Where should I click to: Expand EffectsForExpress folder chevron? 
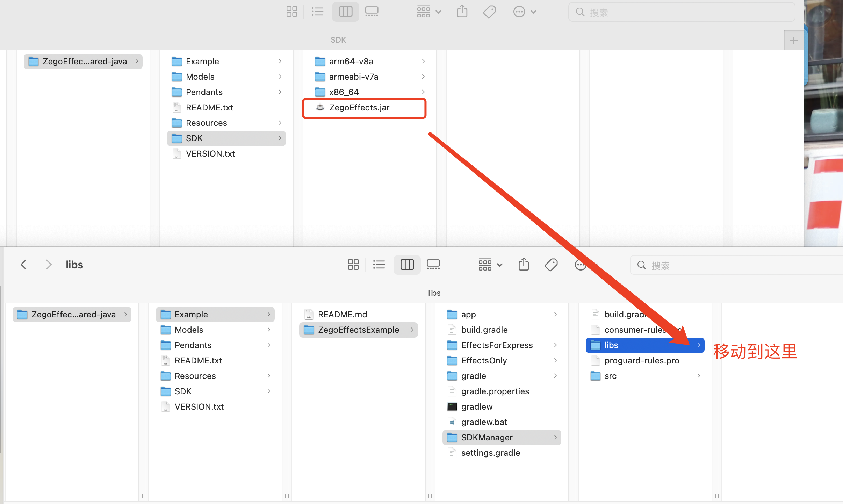555,345
